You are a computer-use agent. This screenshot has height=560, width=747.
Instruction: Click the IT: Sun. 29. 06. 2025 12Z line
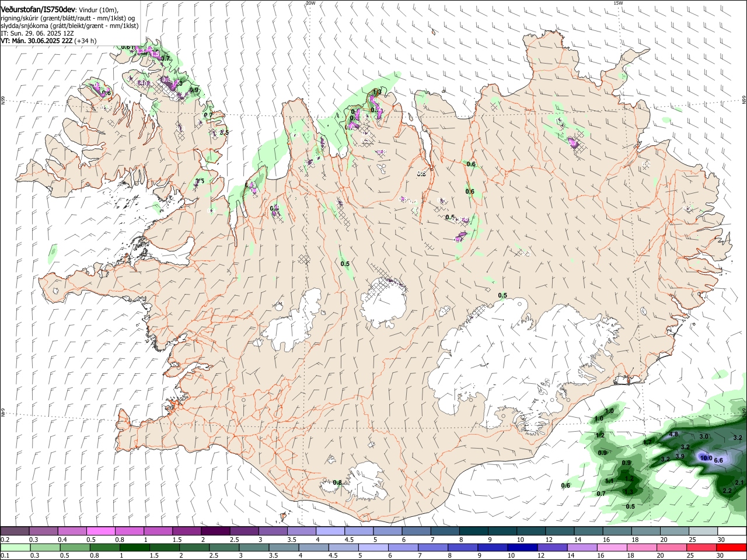tap(37, 33)
